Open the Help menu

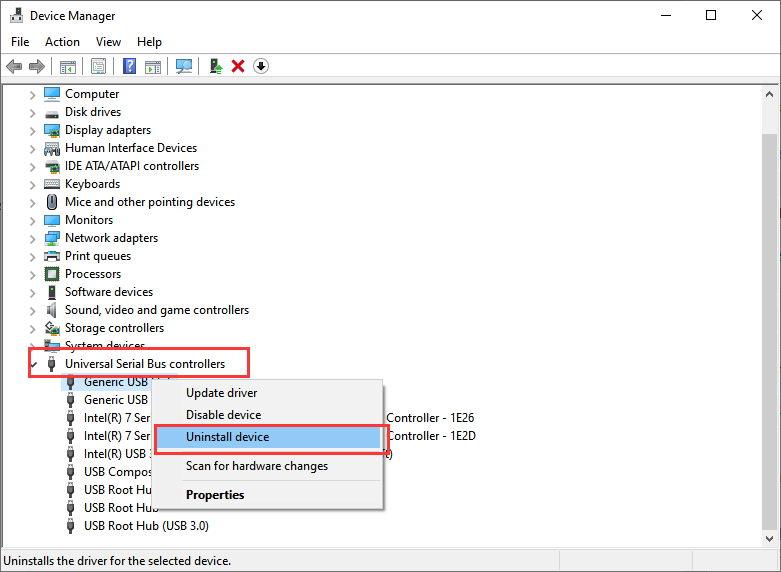coord(149,42)
